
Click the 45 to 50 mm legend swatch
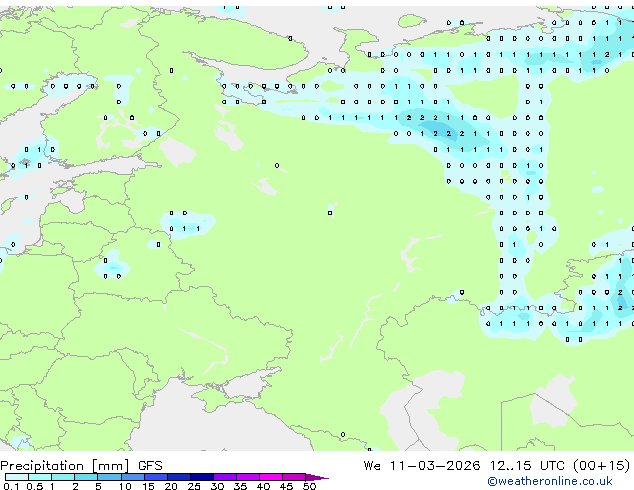click(x=294, y=477)
